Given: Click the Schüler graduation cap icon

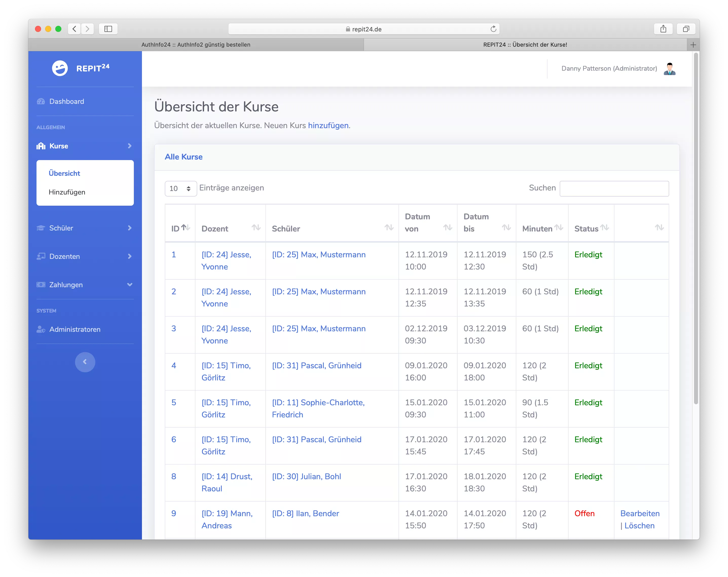Looking at the screenshot, I should [41, 228].
